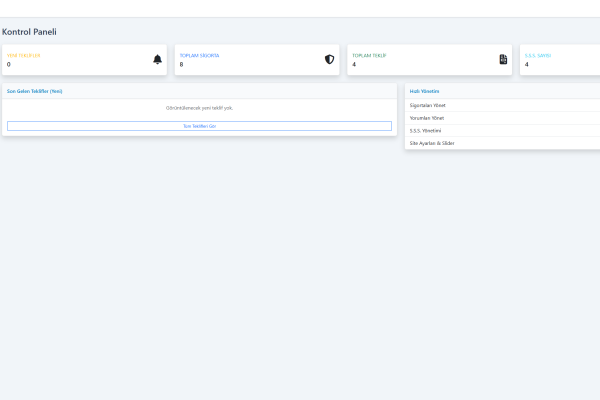Click the 'Görüntülenecek yeni teklif yok' message
This screenshot has height=400, width=600.
pos(199,107)
